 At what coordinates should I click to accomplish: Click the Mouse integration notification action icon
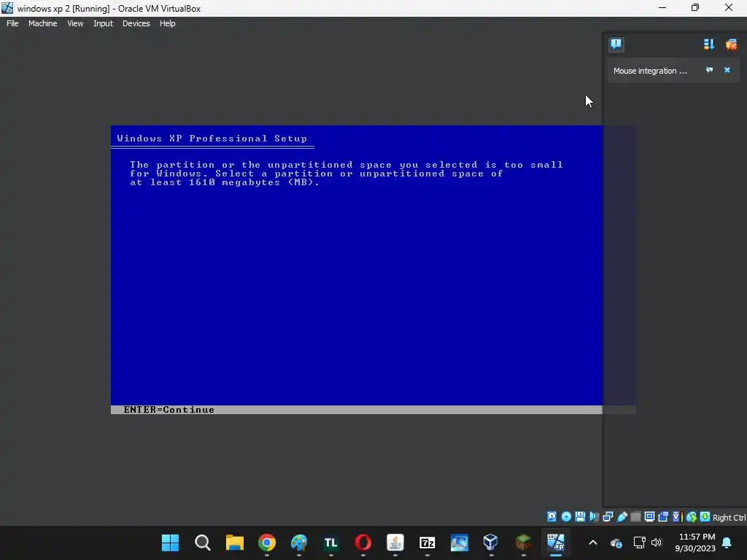click(x=709, y=70)
